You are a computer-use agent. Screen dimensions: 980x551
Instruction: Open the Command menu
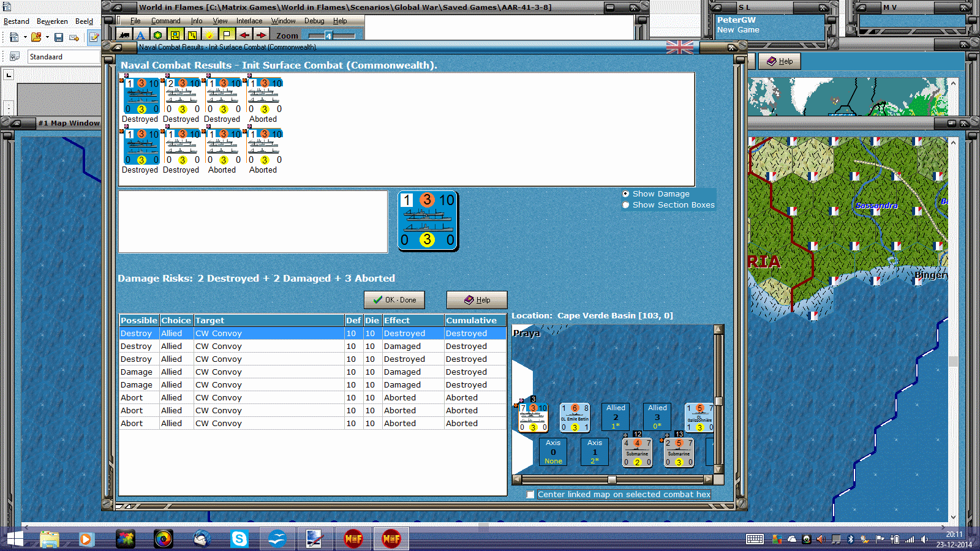[165, 21]
